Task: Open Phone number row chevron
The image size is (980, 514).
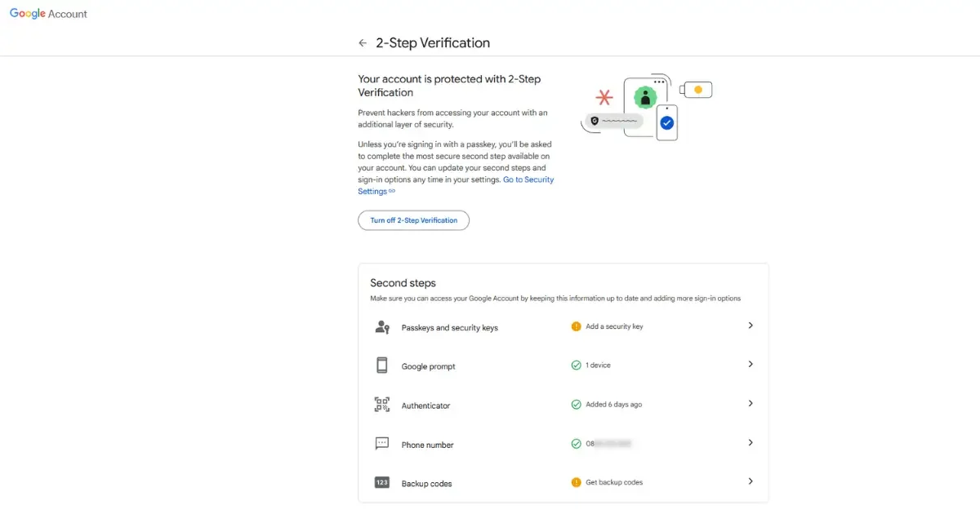Action: (x=751, y=443)
